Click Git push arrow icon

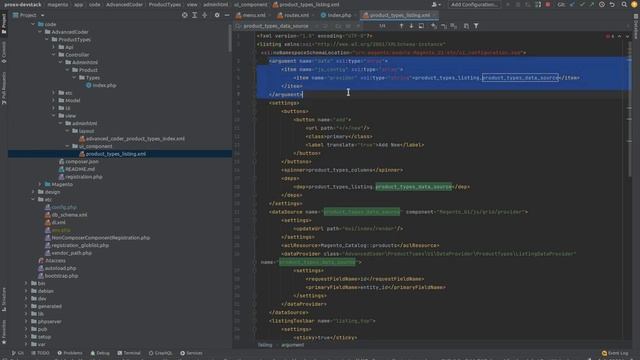[592, 4]
